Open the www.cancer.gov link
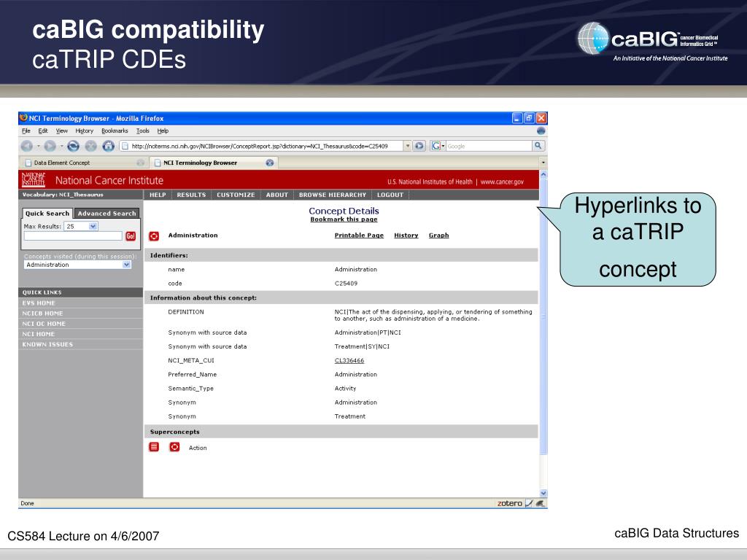This screenshot has width=747, height=560. click(502, 182)
